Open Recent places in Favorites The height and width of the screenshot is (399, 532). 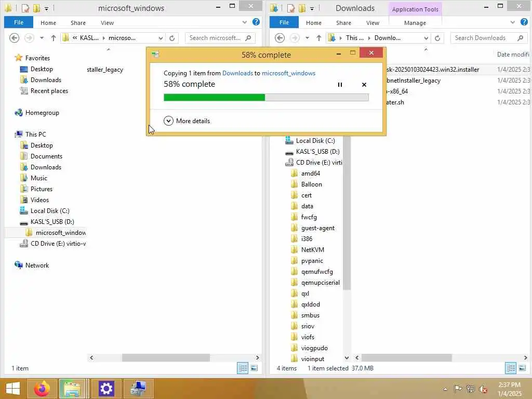pos(44,91)
